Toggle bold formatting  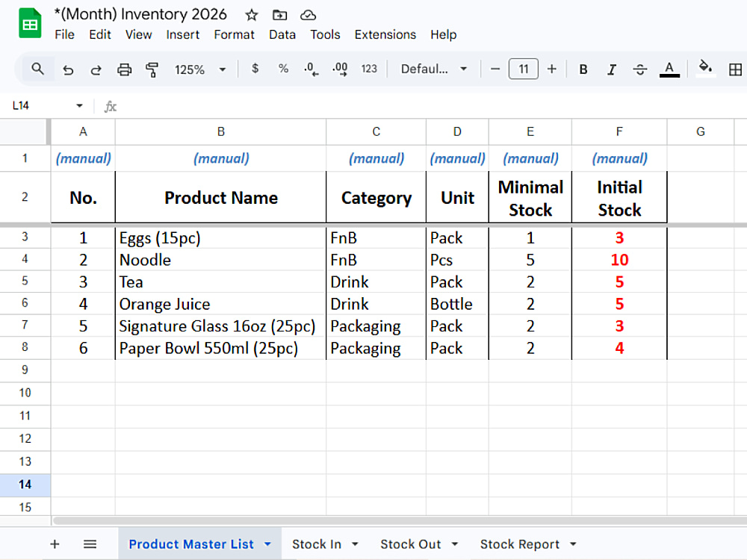pyautogui.click(x=583, y=69)
